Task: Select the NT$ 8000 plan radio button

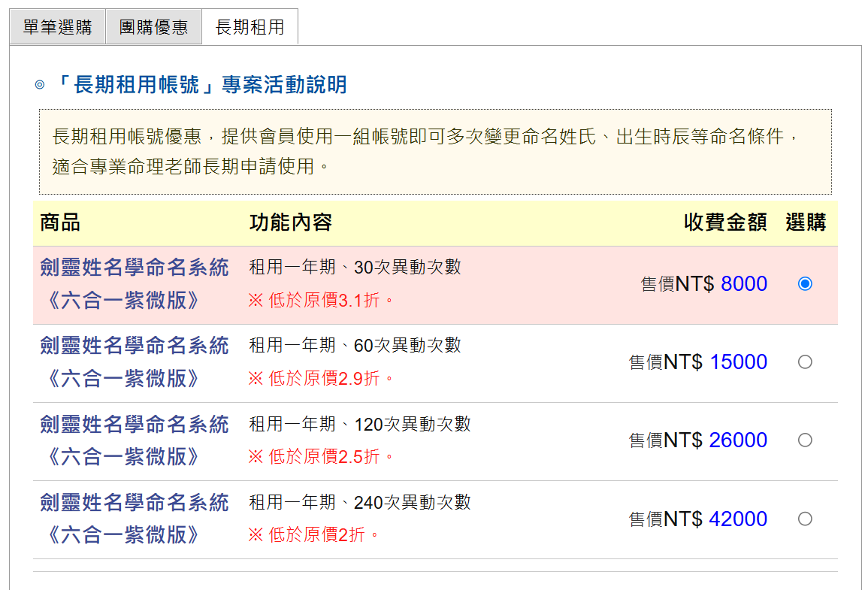Action: tap(805, 284)
